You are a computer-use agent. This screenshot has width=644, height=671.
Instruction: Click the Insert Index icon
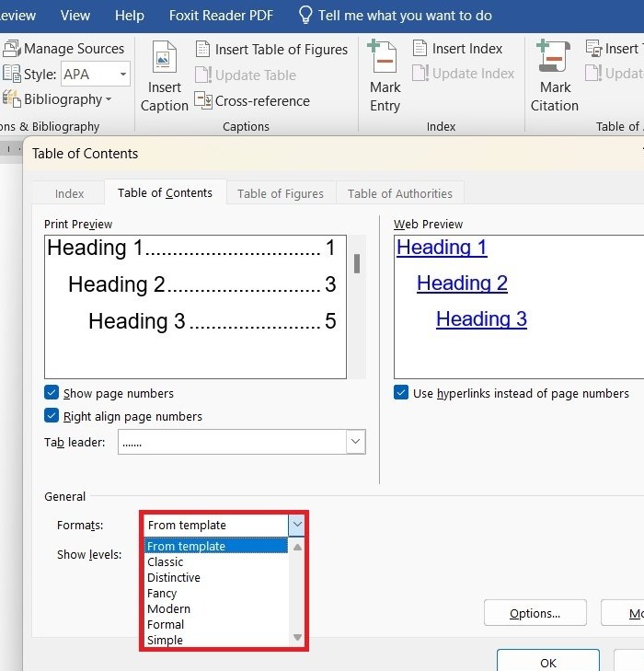pos(420,49)
